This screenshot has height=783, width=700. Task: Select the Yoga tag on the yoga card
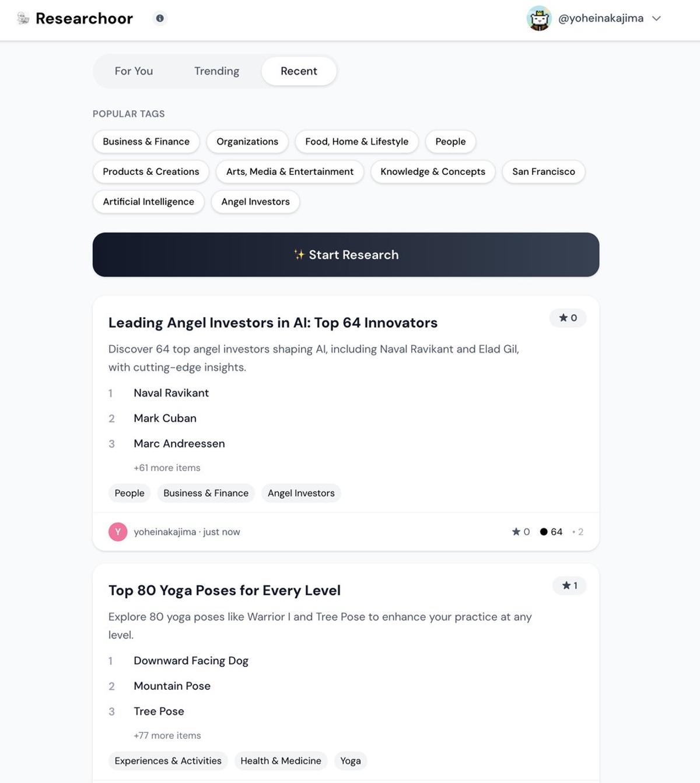coord(350,761)
